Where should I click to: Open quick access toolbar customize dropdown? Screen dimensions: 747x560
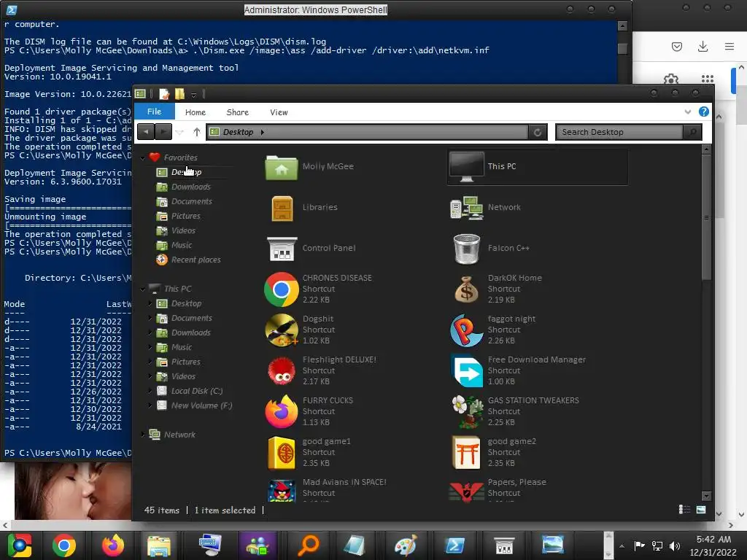tap(194, 94)
